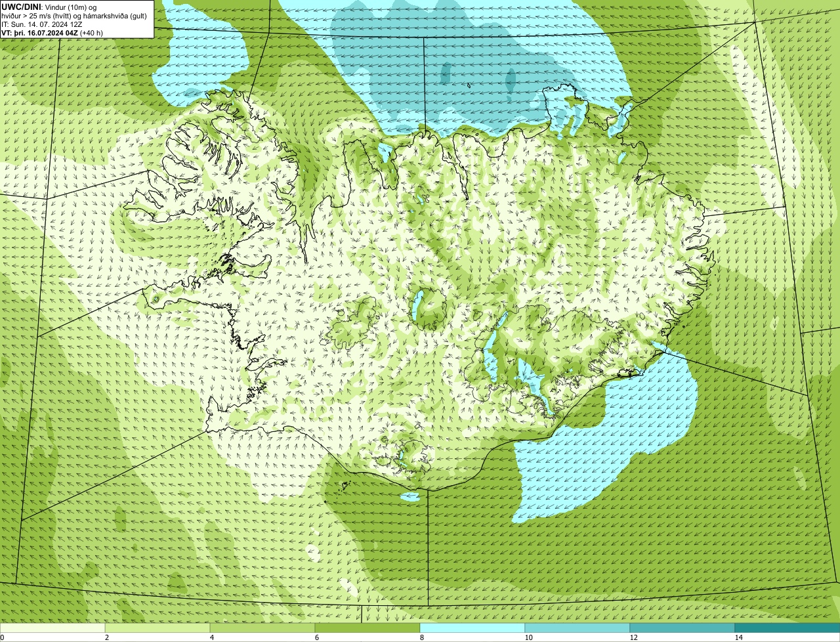Click the "12" colorbar tick label
Screen dimensions: 840x642
tap(633, 637)
